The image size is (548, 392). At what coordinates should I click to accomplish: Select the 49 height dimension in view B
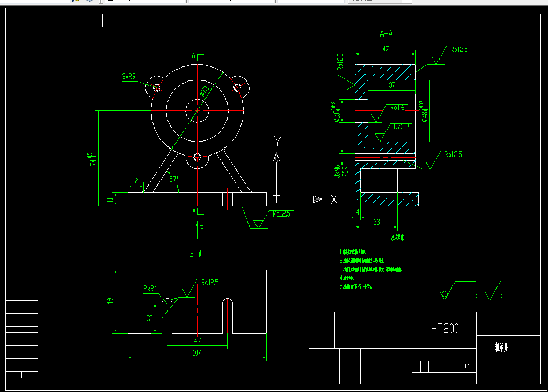[x=110, y=301]
